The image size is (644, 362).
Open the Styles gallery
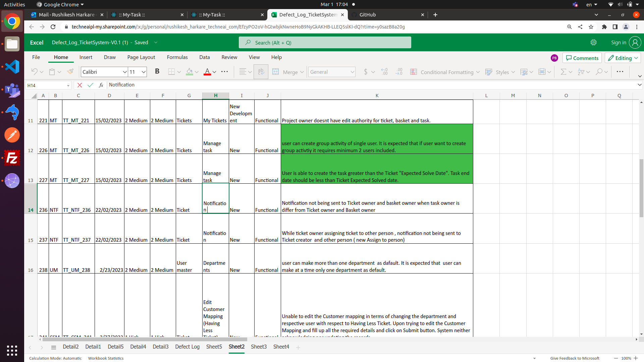tap(500, 72)
